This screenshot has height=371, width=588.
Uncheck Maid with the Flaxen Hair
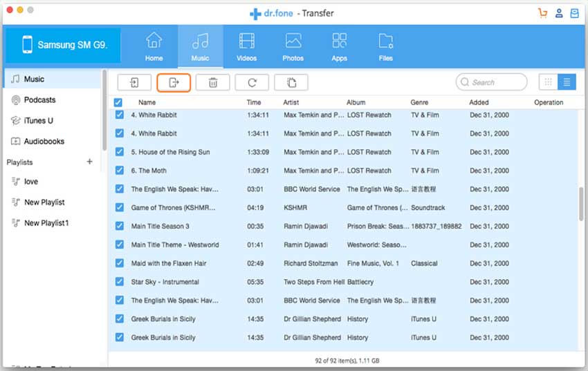119,263
